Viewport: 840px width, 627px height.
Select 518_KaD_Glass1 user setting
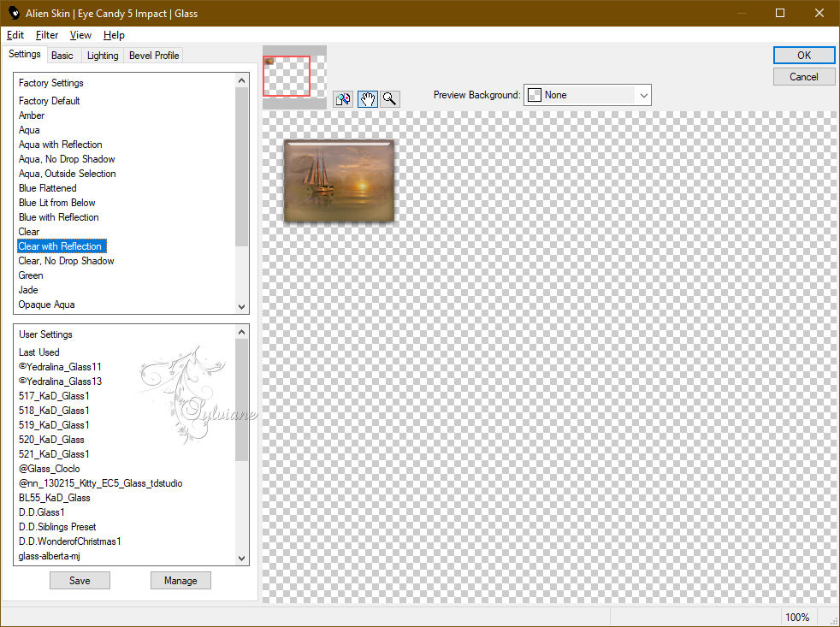coord(54,410)
